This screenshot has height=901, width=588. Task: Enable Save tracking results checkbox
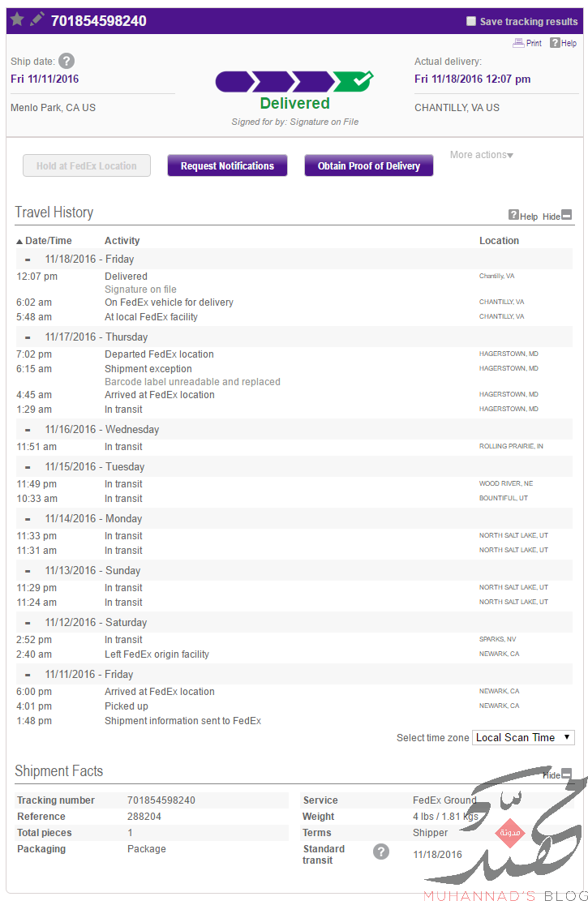[x=470, y=21]
